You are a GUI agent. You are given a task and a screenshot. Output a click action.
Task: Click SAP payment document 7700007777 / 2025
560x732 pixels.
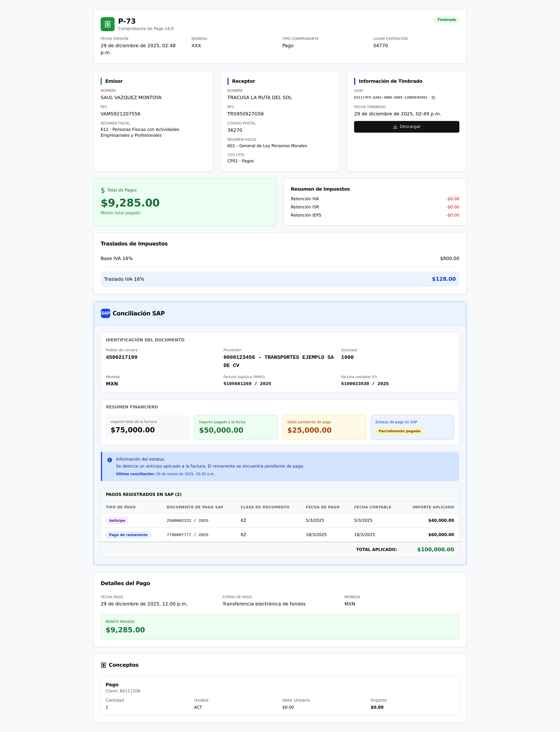[x=187, y=535]
